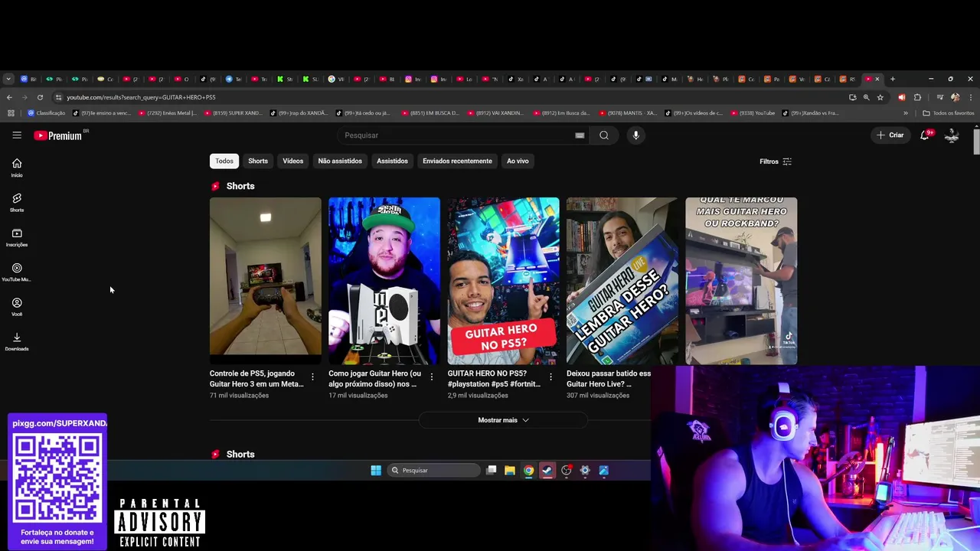
Task: Open more options for Controle de PS5 short
Action: (312, 377)
